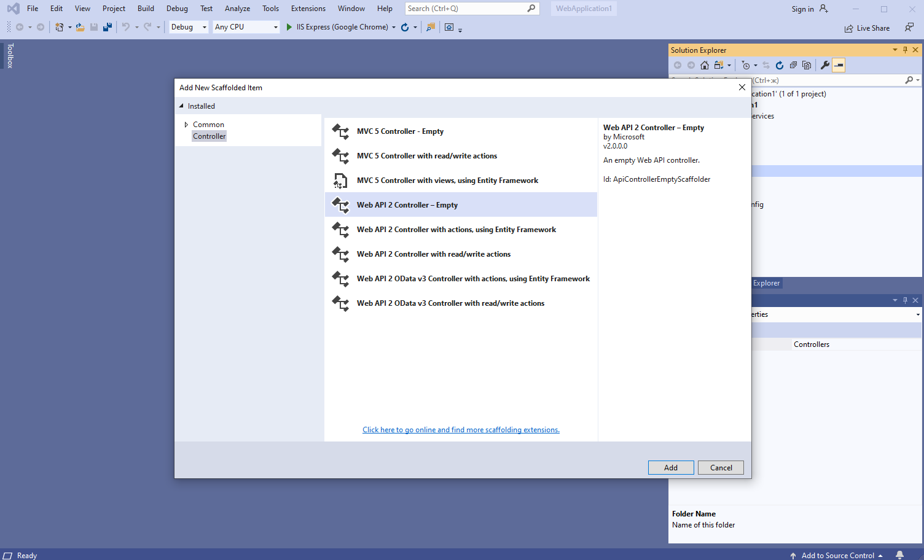The image size is (924, 560).
Task: Click the Undo arrow icon
Action: click(x=126, y=27)
